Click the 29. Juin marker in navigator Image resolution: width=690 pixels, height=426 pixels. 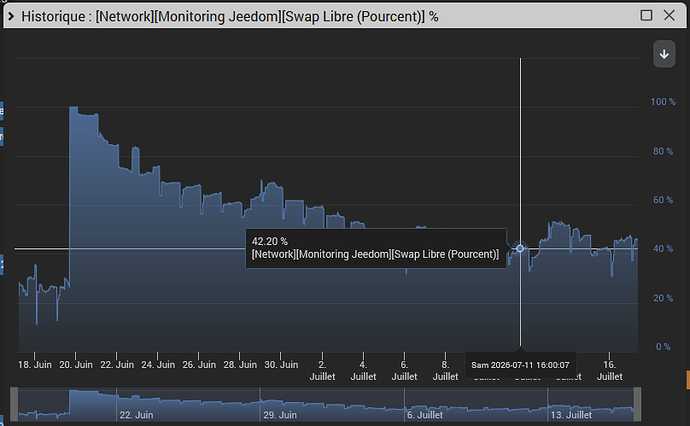(x=280, y=415)
